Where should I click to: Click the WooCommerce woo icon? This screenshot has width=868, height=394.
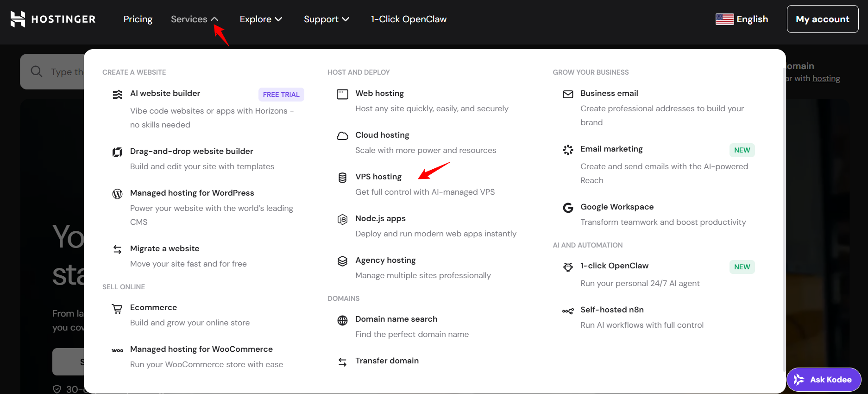click(x=118, y=350)
